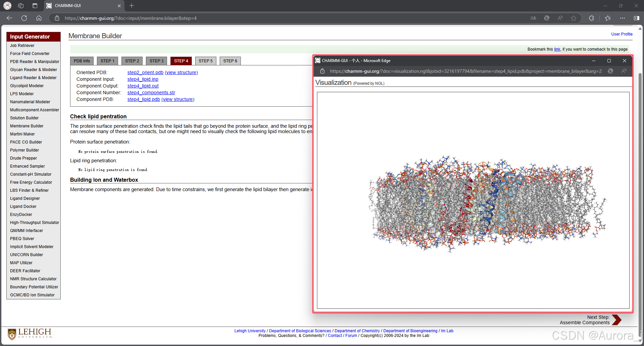The image size is (644, 346).
Task: Close the CHARMM-GUI tab
Action: (x=119, y=6)
